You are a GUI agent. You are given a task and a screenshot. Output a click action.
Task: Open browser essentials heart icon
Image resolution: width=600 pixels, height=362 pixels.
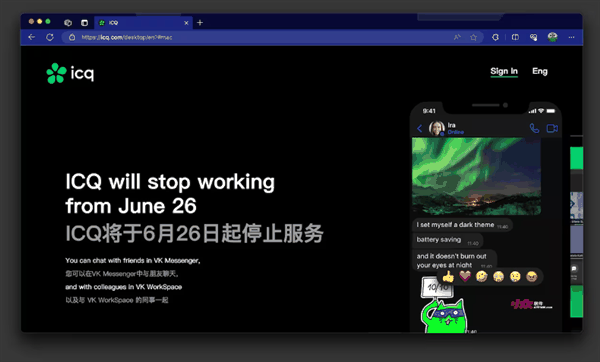point(533,37)
